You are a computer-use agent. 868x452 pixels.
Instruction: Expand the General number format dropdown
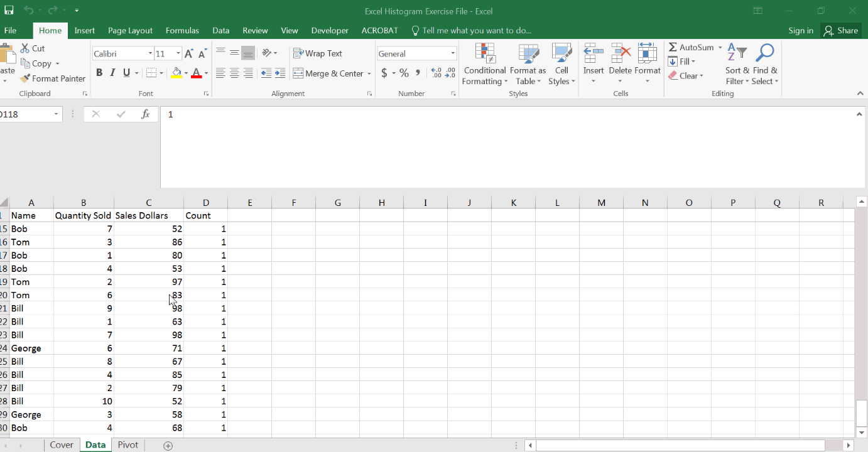(x=453, y=54)
